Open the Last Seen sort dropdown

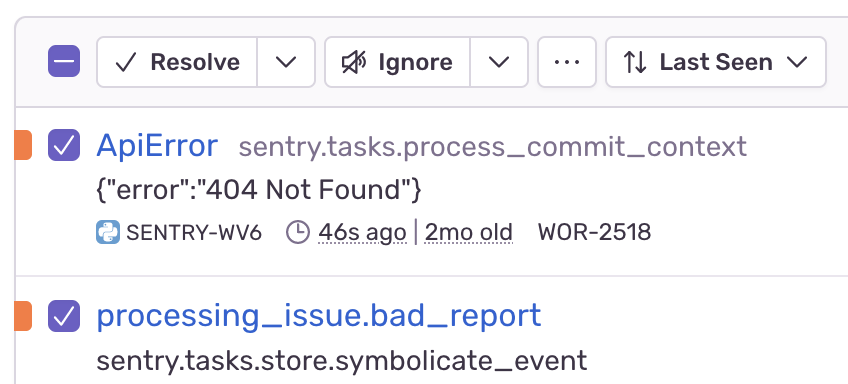pyautogui.click(x=716, y=62)
